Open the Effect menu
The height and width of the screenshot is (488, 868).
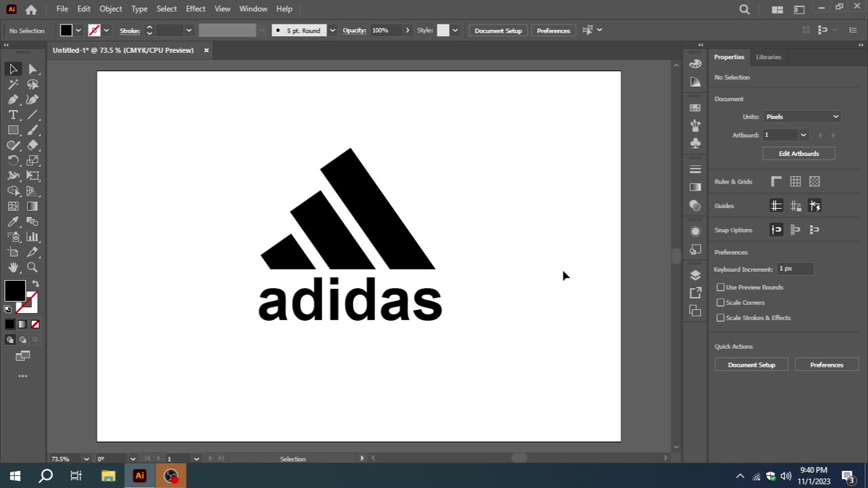(x=195, y=9)
